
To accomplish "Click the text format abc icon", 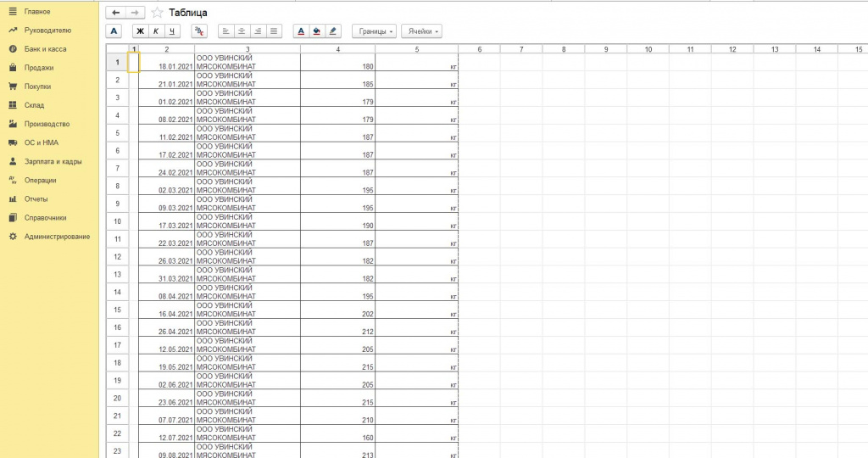I will (x=199, y=31).
